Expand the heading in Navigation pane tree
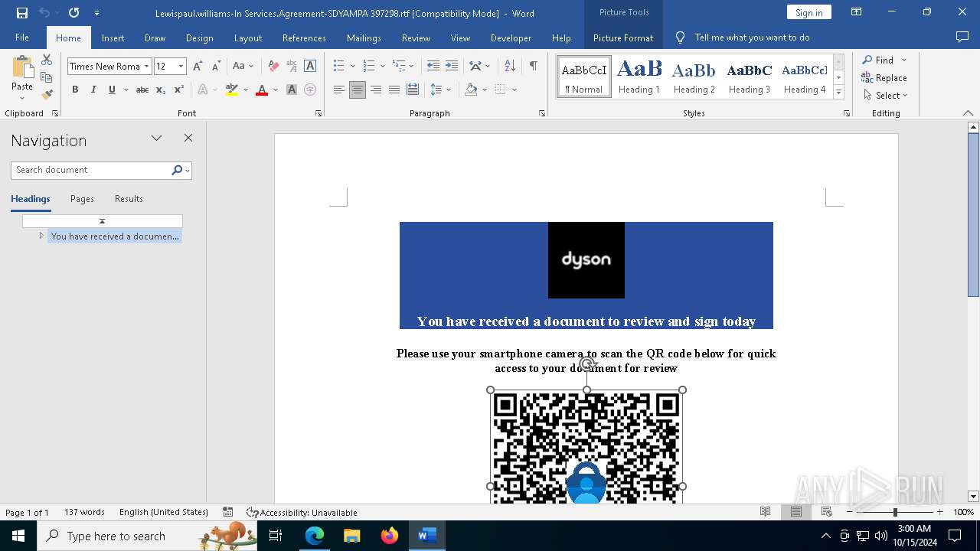Viewport: 980px width, 551px height. [41, 236]
